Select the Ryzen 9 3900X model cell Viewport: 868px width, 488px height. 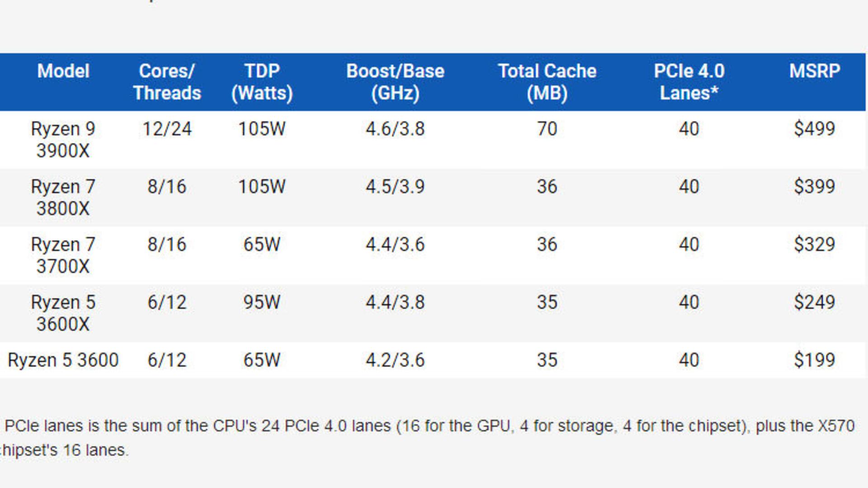pos(63,140)
